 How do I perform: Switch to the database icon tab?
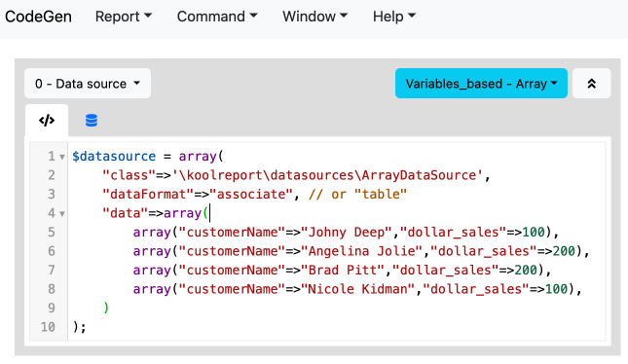click(92, 120)
